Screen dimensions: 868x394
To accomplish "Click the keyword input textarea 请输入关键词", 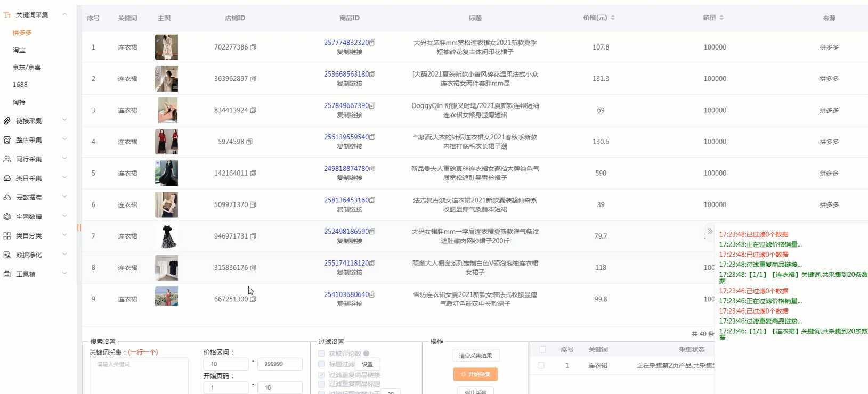I will 139,376.
